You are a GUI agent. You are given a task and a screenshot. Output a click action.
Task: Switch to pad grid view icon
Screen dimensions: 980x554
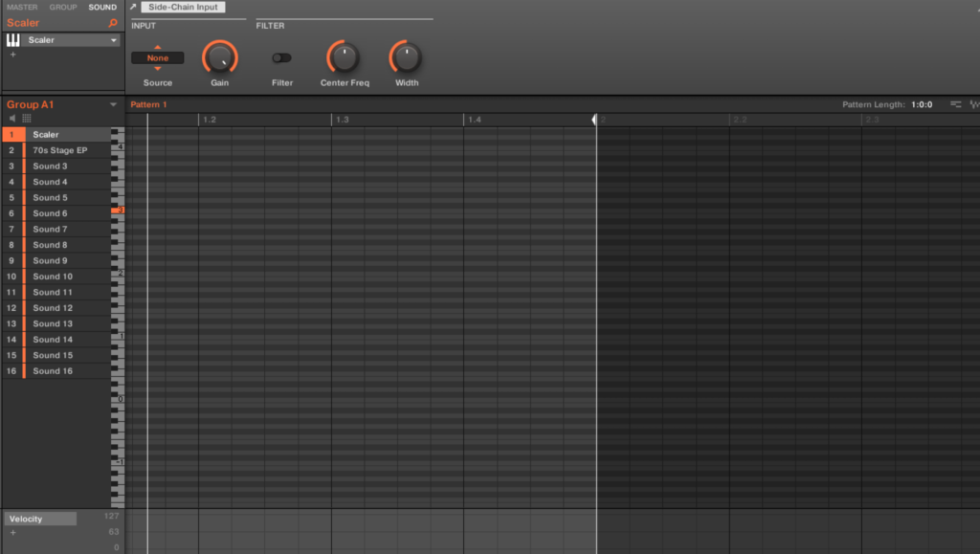pos(27,118)
